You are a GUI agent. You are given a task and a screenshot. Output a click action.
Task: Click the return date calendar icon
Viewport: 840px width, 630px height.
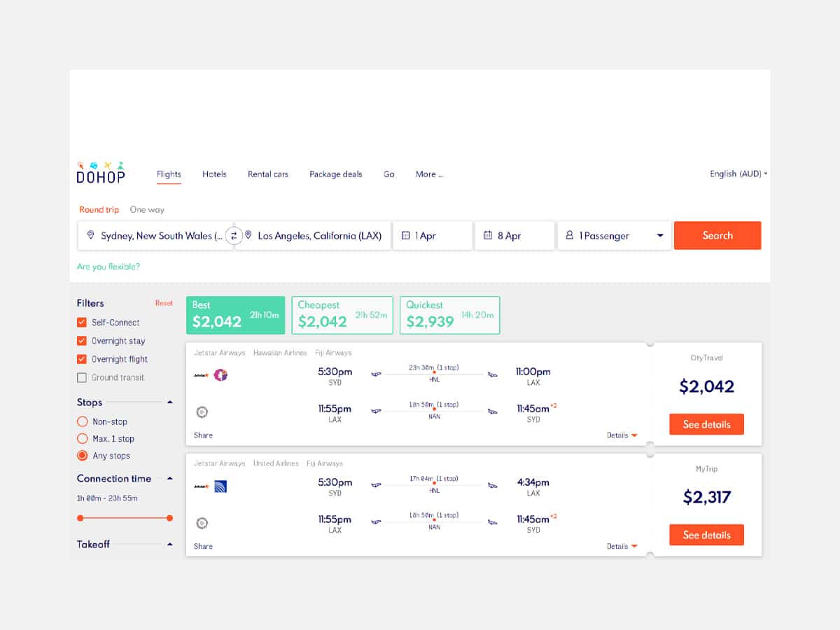tap(488, 235)
